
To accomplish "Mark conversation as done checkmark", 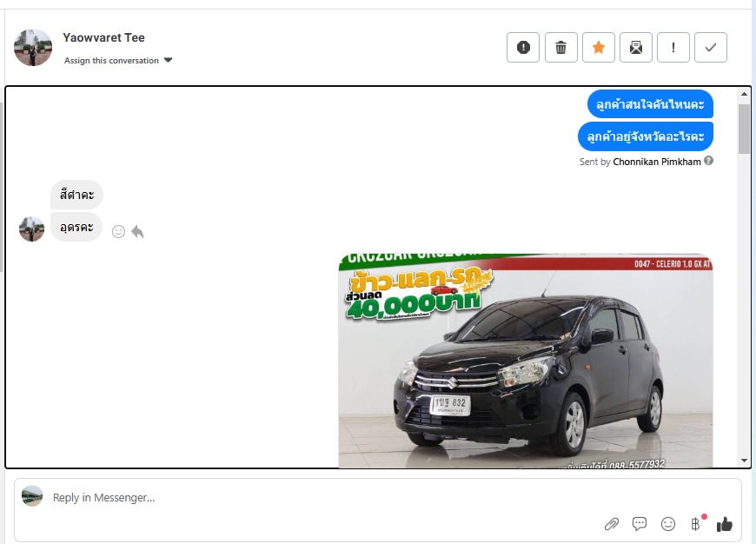I will click(x=711, y=47).
